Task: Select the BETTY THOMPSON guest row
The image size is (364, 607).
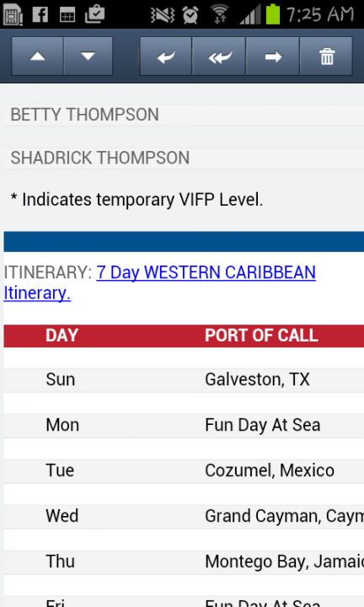Action: pyautogui.click(x=184, y=115)
